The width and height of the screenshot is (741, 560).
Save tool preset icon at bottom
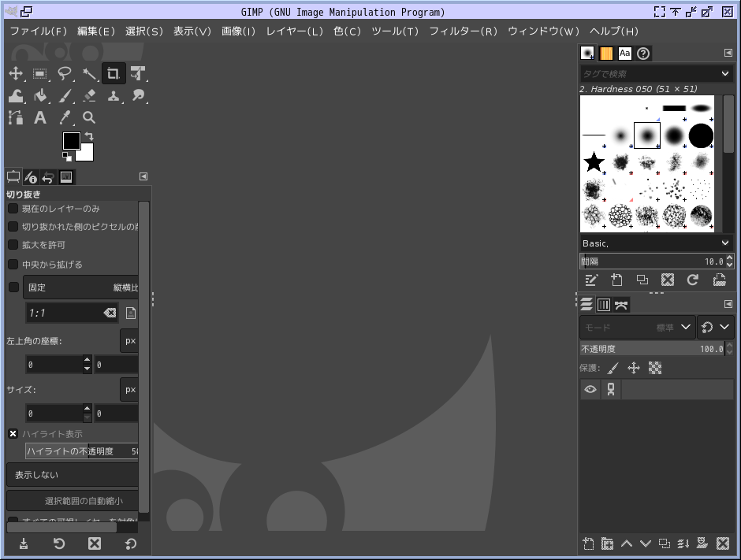coord(24,544)
